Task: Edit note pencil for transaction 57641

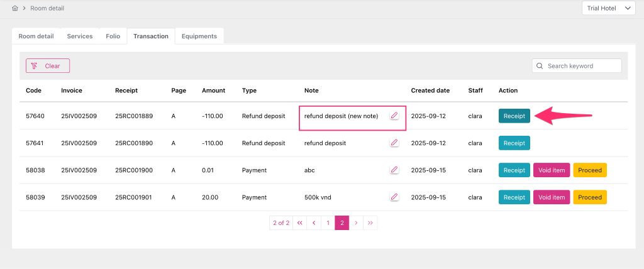Action: point(394,143)
